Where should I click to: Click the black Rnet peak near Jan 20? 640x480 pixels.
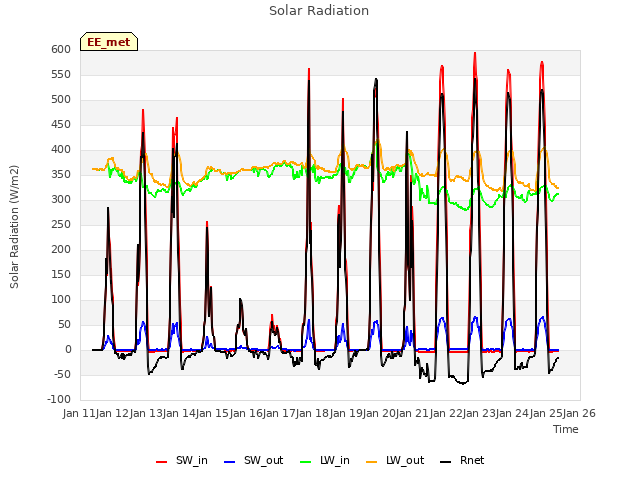tap(376, 79)
